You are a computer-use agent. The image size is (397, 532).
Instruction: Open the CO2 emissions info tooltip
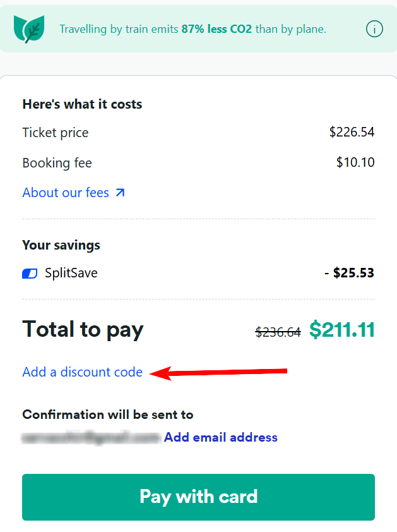pos(374,29)
